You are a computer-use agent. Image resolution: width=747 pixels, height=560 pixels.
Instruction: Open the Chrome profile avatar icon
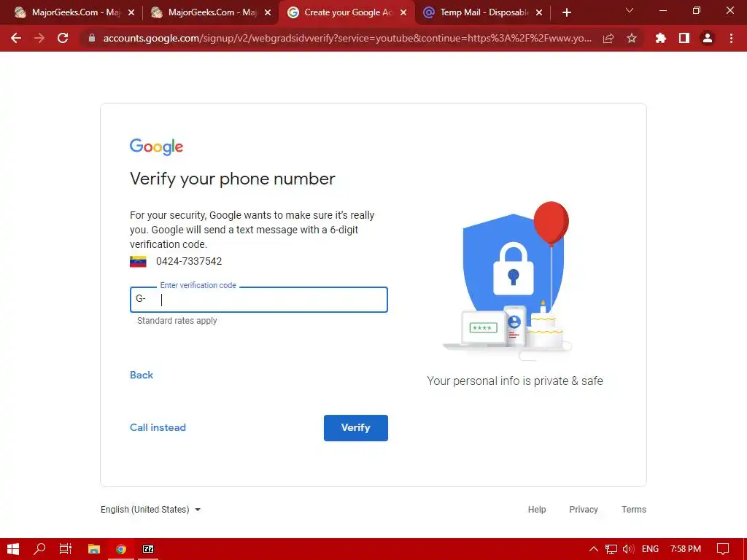[x=708, y=38]
